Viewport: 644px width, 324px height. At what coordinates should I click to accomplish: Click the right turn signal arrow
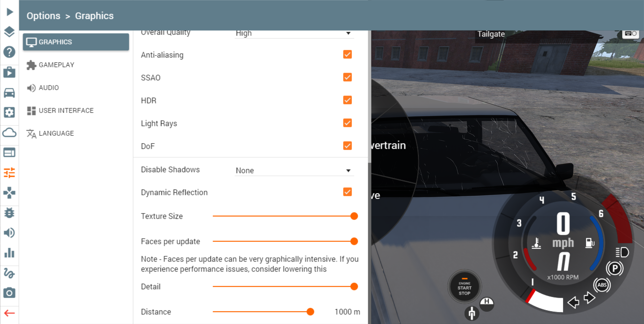(x=589, y=298)
